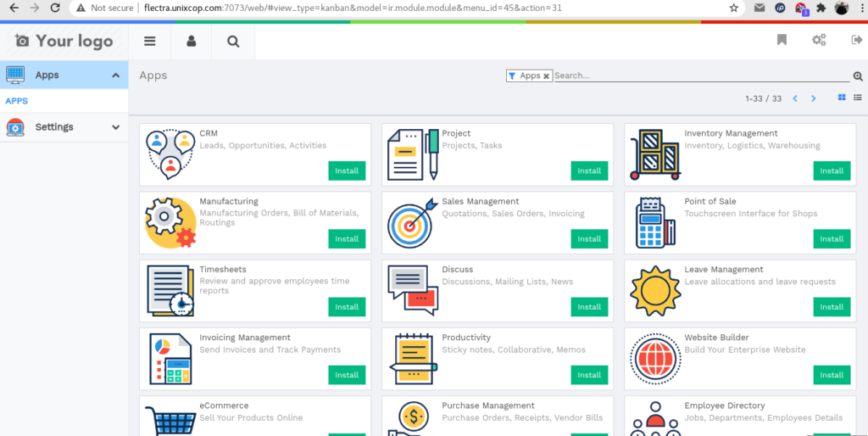
Task: Select the APPS submenu item
Action: [x=17, y=102]
